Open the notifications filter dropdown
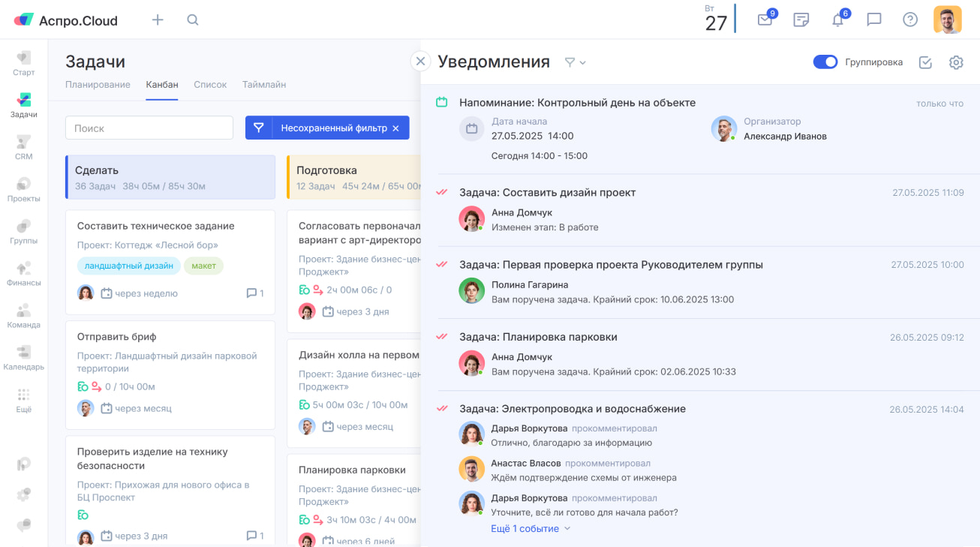 575,62
